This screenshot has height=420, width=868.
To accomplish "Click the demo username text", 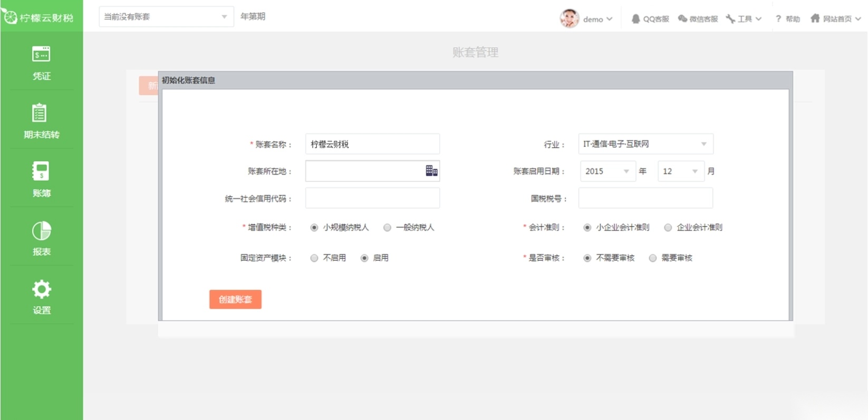I will click(593, 20).
